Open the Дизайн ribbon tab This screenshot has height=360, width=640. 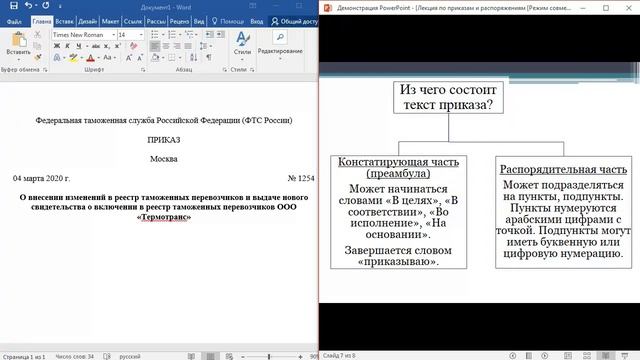click(x=87, y=22)
